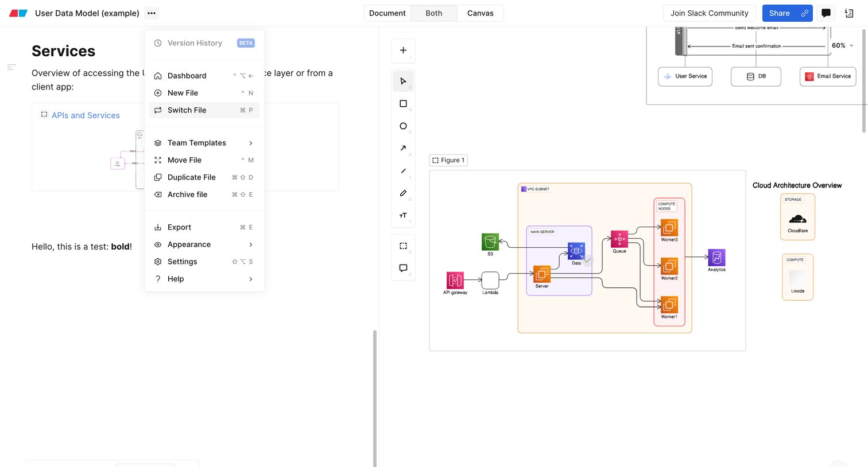Screen dimensions: 868x467
Task: Select the line drawing tool
Action: pos(403,171)
